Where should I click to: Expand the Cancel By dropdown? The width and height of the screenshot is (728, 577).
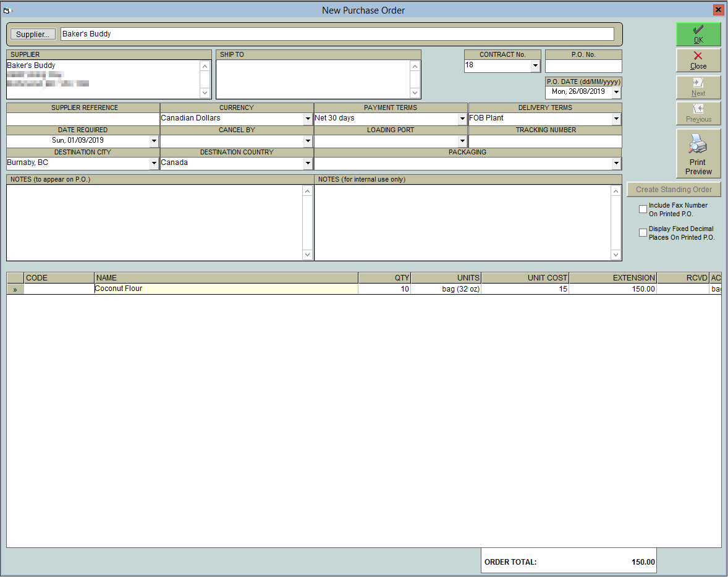click(308, 141)
